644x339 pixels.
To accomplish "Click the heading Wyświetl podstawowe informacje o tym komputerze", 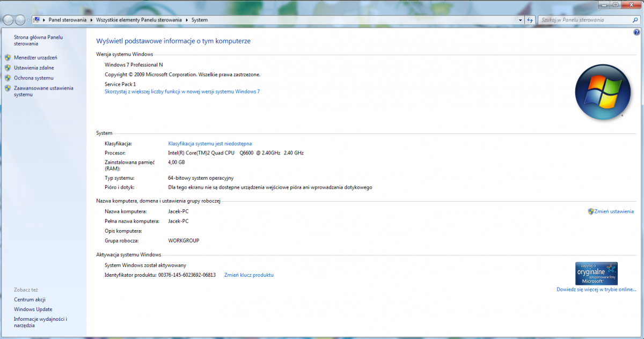I will point(173,41).
